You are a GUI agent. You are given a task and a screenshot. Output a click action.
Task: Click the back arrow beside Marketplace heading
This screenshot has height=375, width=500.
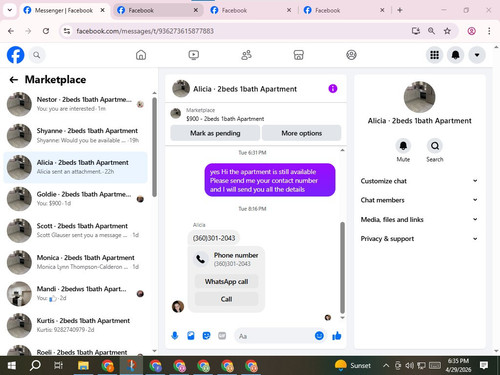pos(14,80)
